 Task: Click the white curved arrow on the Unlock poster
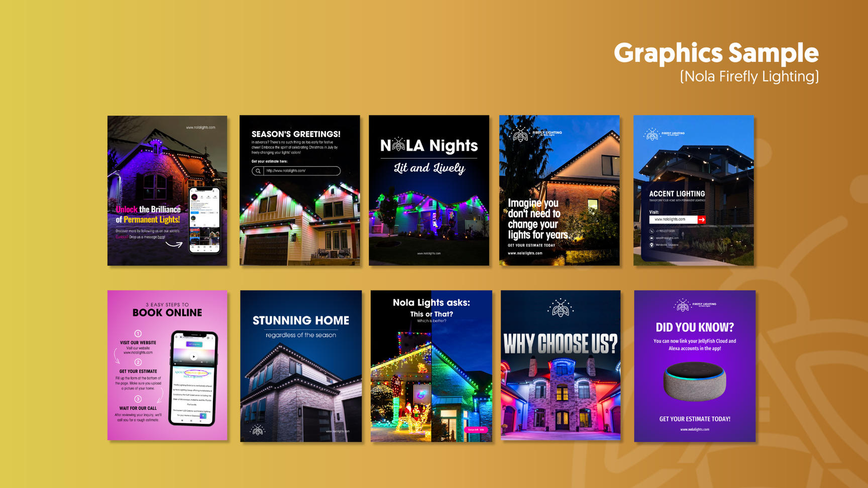point(174,245)
